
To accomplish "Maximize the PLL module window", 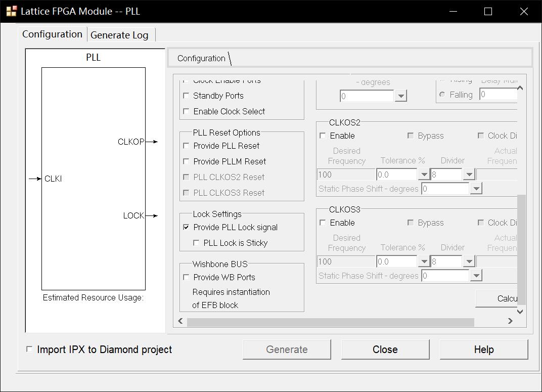I will tap(488, 12).
